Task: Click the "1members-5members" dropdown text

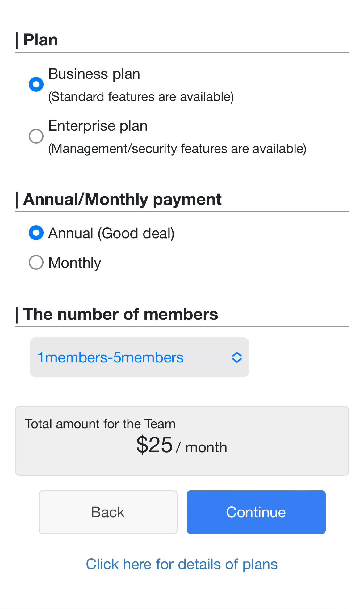Action: (x=111, y=357)
